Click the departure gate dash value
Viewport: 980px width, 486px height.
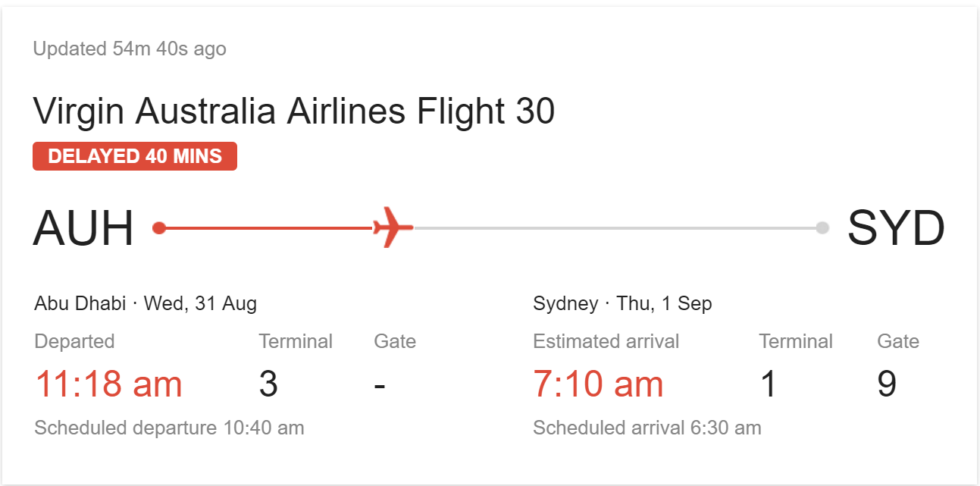380,385
